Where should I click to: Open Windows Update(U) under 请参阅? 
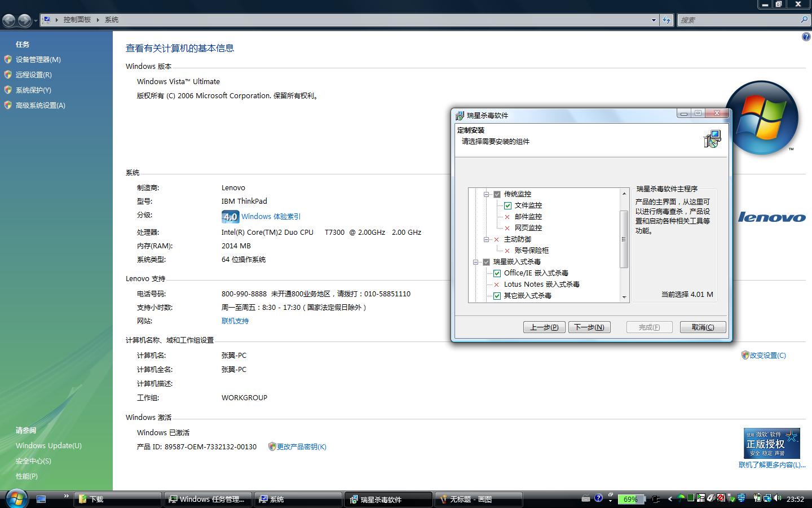pyautogui.click(x=48, y=445)
